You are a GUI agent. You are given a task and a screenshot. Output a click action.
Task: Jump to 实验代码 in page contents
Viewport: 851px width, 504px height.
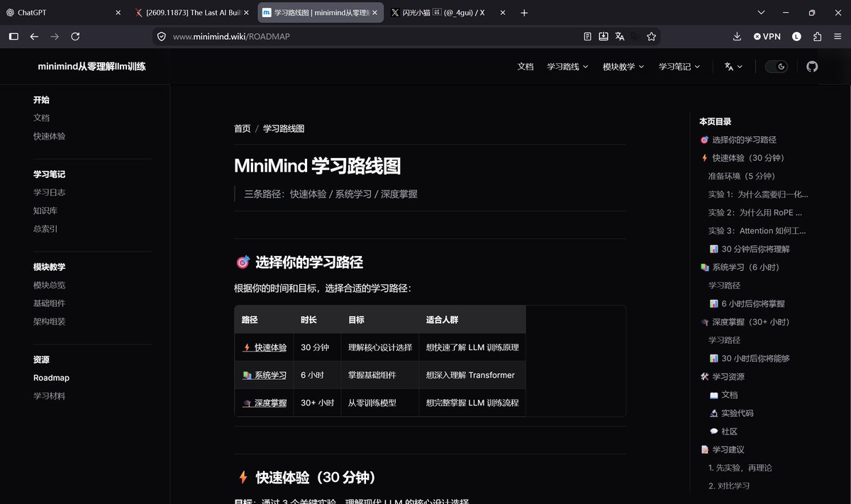(x=731, y=413)
